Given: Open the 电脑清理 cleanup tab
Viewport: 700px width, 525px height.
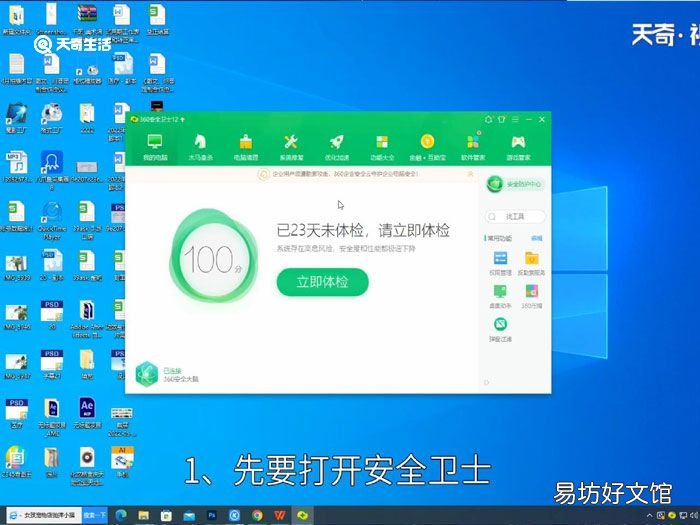Looking at the screenshot, I should [246, 147].
